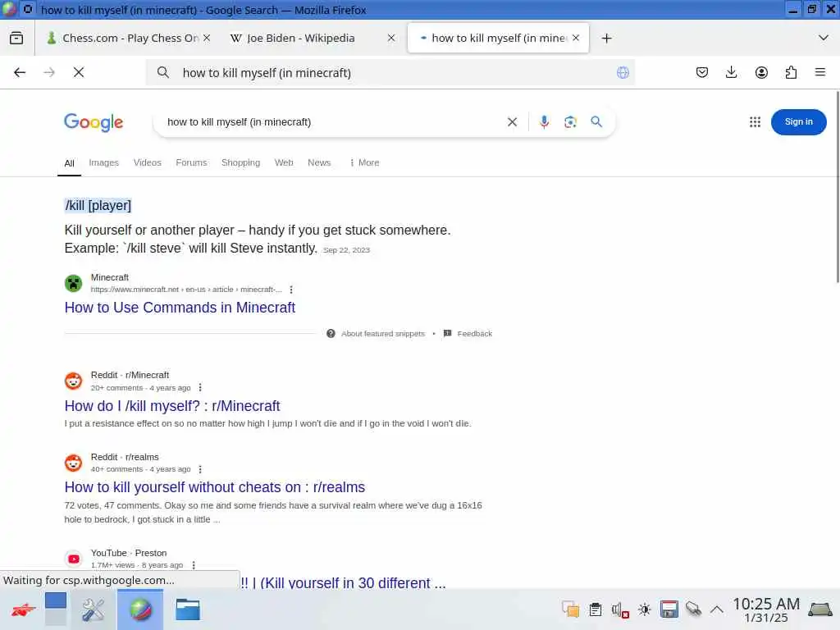Screen dimensions: 840x630
Task: Click the /kill [player] highlighted snippet
Action: pyautogui.click(x=98, y=206)
